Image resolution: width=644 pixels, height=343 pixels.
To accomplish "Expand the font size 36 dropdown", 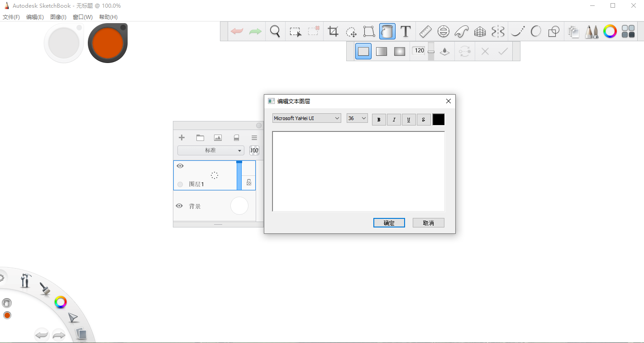I will click(357, 118).
